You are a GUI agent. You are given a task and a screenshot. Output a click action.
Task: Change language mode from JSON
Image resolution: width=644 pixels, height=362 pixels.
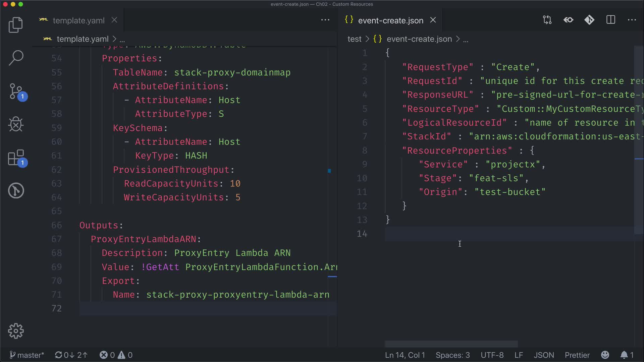(x=543, y=355)
